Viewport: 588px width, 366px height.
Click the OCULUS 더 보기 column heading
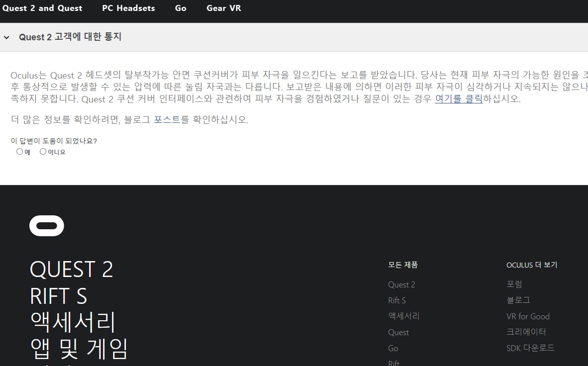coord(532,265)
